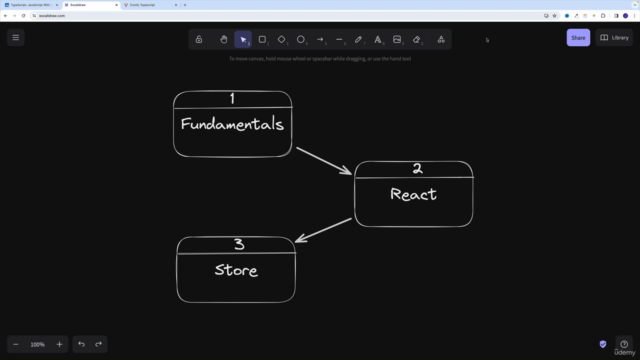
Task: Open the extra shapes tools menu
Action: pyautogui.click(x=441, y=40)
